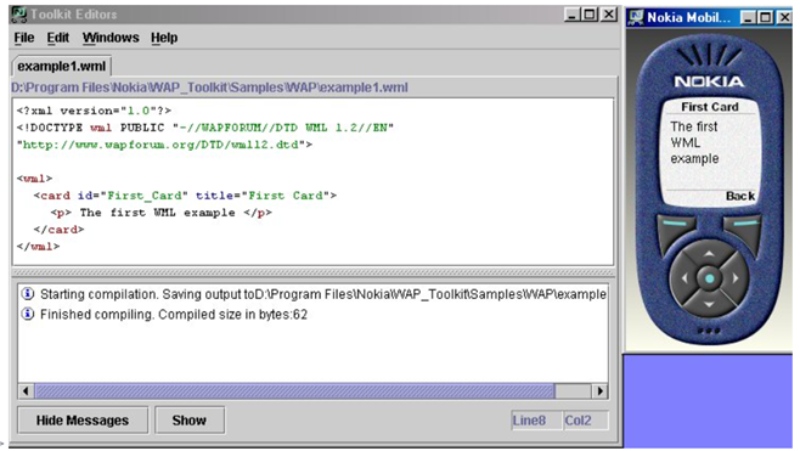The width and height of the screenshot is (800, 451).
Task: Maximize the Toolkit Editors window
Action: click(589, 15)
